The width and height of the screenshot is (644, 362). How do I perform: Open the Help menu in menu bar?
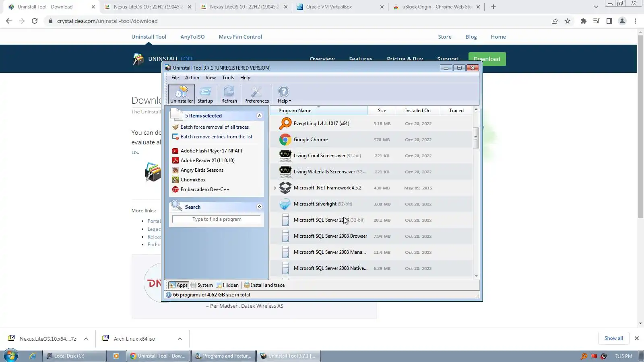(245, 78)
